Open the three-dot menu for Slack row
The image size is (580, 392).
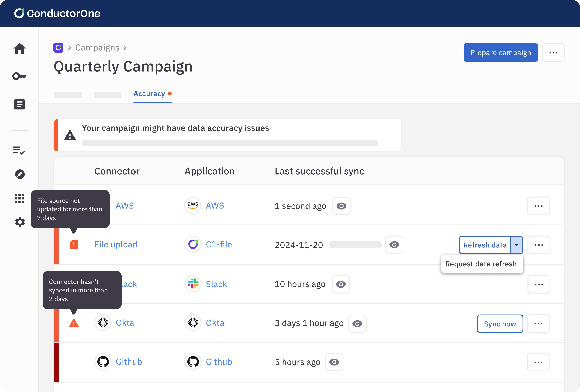[x=539, y=284]
